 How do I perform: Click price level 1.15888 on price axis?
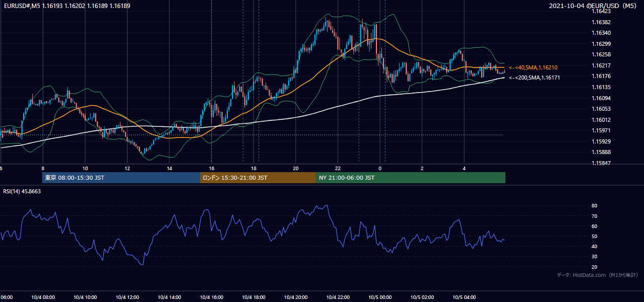[x=602, y=152]
